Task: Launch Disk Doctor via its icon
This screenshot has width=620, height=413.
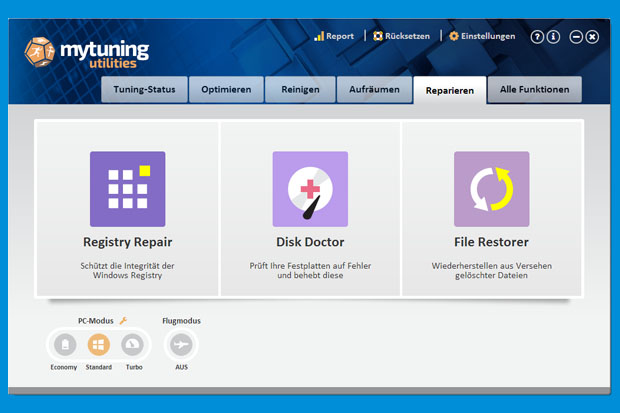Action: click(x=310, y=189)
